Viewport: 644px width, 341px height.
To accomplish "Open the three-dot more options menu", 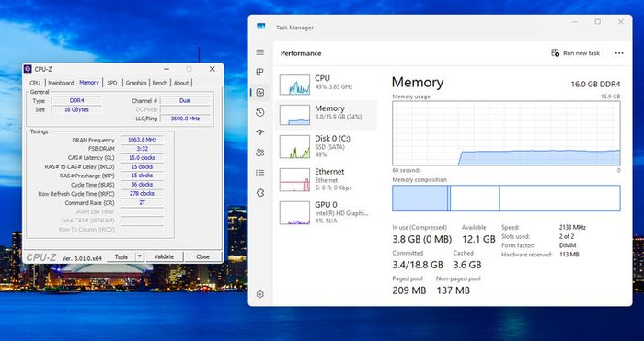I will pyautogui.click(x=619, y=53).
